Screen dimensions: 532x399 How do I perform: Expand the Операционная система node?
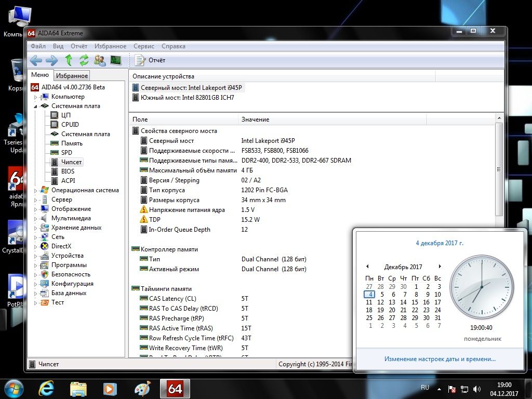tap(35, 190)
